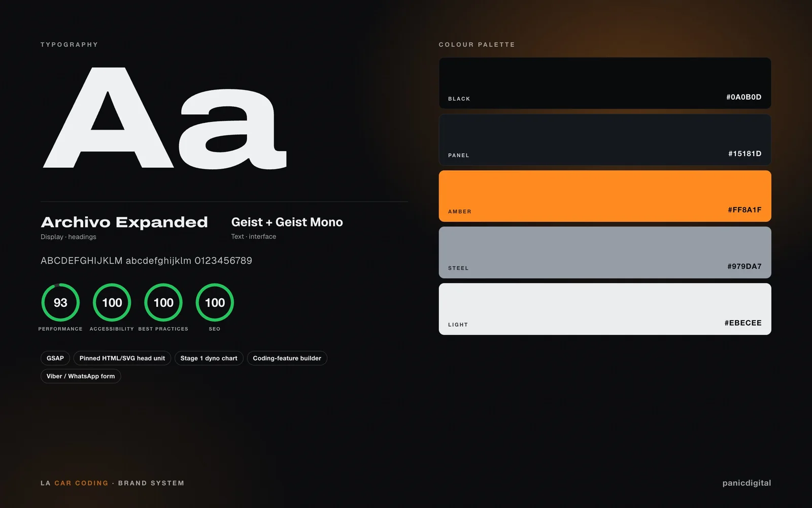Pick the Amber #FF8A1F swatch
The height and width of the screenshot is (508, 812).
(x=605, y=196)
